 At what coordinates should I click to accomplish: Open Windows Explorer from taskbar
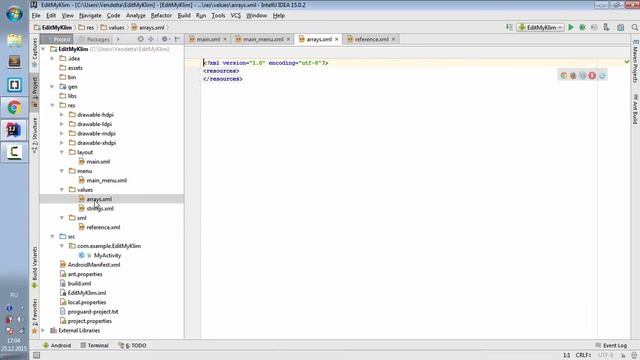tap(14, 40)
